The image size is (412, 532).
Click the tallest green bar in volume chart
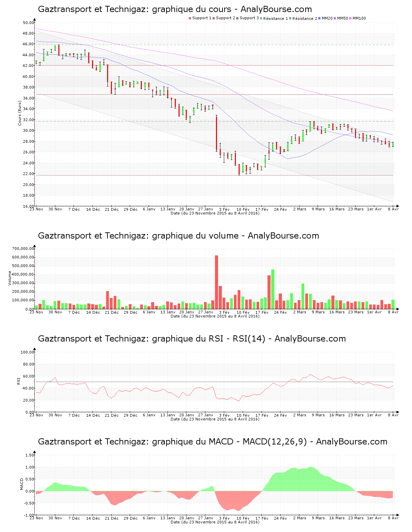click(273, 289)
